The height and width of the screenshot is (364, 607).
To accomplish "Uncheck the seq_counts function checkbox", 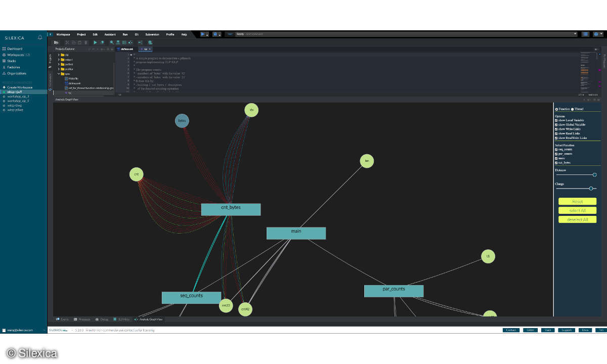I will (x=556, y=150).
